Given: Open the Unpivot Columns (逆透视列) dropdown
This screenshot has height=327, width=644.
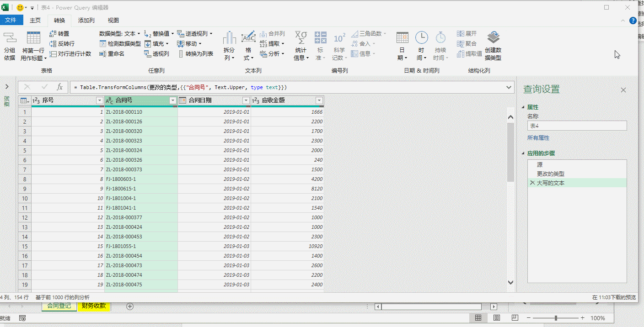Looking at the screenshot, I should (x=195, y=33).
